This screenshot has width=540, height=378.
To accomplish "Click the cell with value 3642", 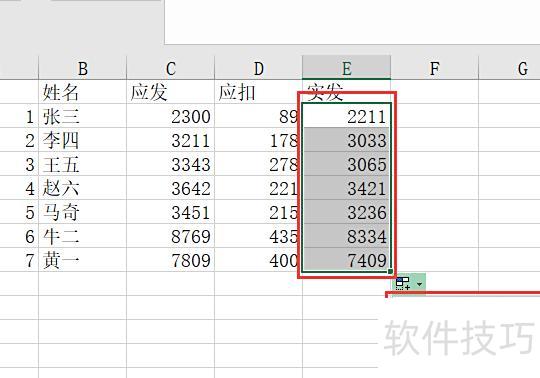I will 170,188.
